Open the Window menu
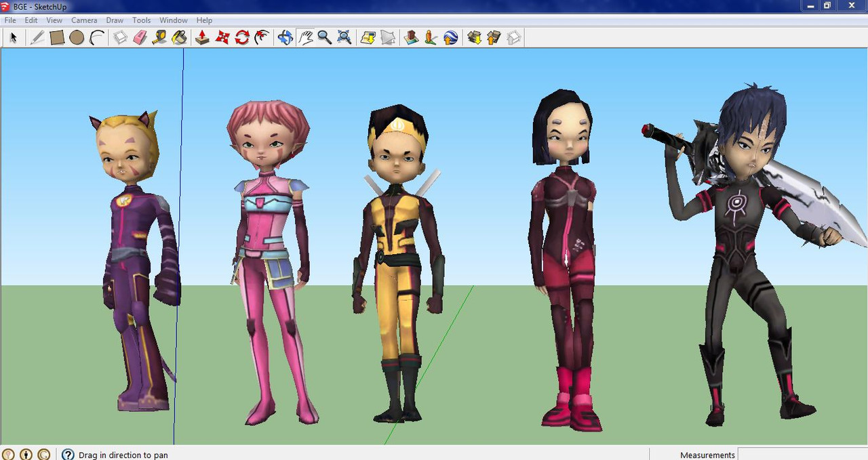Image resolution: width=868 pixels, height=460 pixels. [x=174, y=20]
